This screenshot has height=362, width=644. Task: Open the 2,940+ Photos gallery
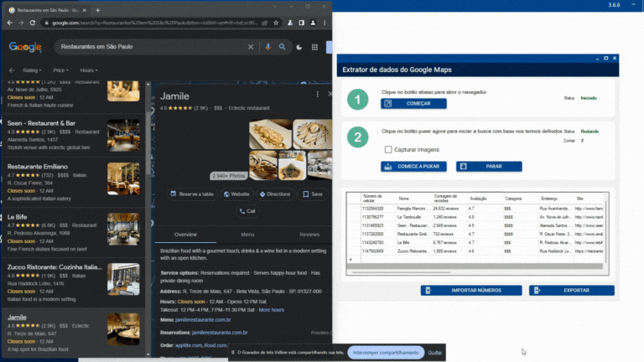point(228,176)
